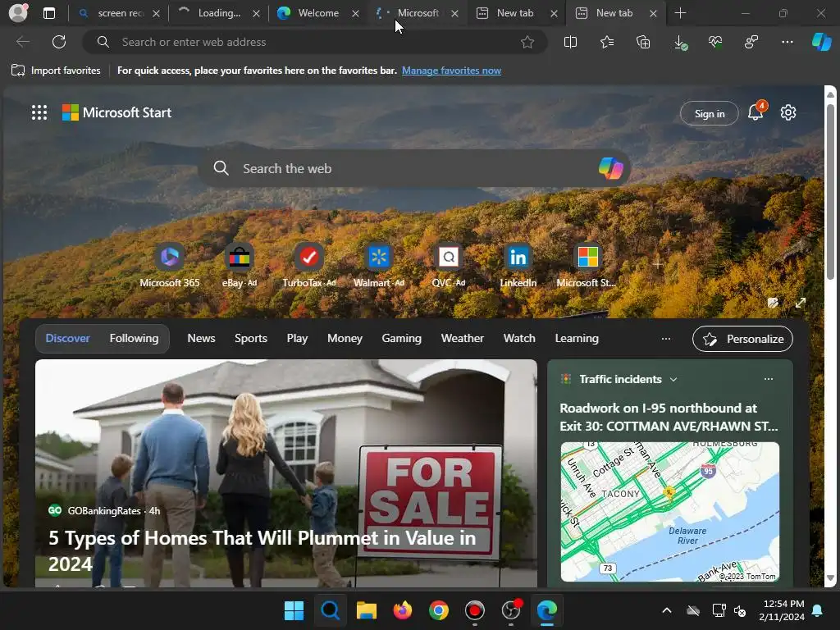
Task: Open notifications bell with badge
Action: tap(756, 112)
